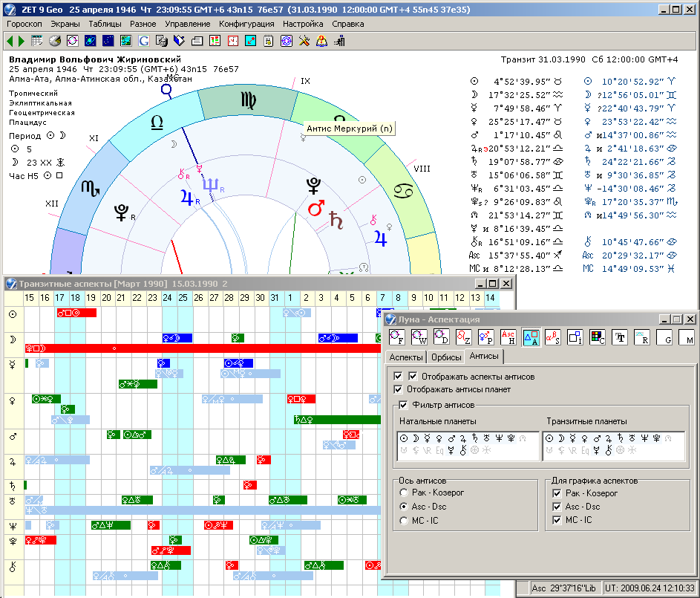Click the hammer and wrench settings icon
The height and width of the screenshot is (598, 700).
[x=304, y=41]
